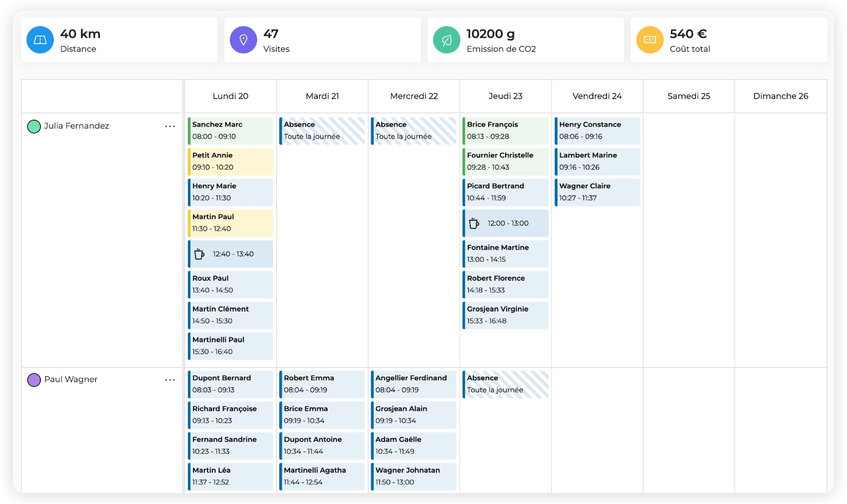Viewport: 847px width, 504px height.
Task: Select the coffee break icon on Jeudi 23
Action: coord(474,223)
